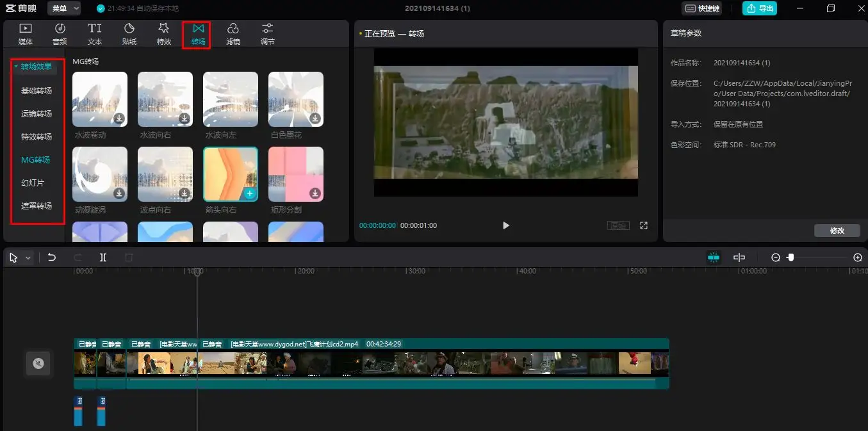Open the 滤镜 filter panel
The width and height of the screenshot is (868, 431).
pyautogui.click(x=233, y=33)
